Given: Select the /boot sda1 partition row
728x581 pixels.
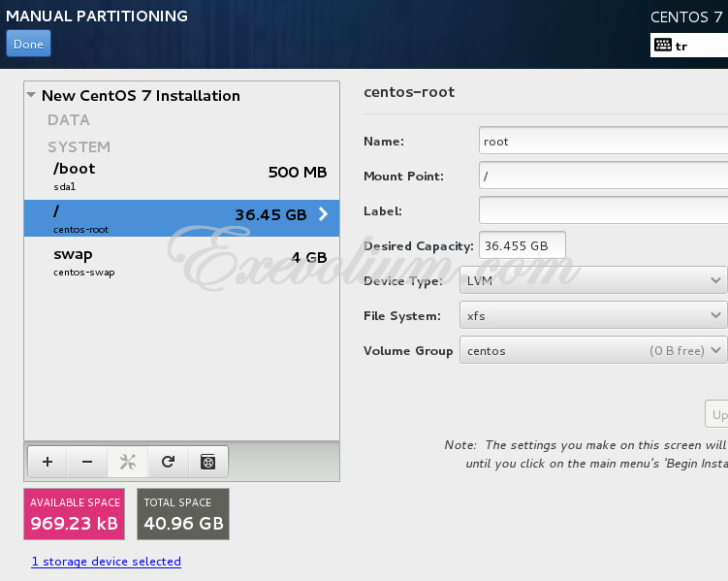Looking at the screenshot, I should pyautogui.click(x=181, y=177).
